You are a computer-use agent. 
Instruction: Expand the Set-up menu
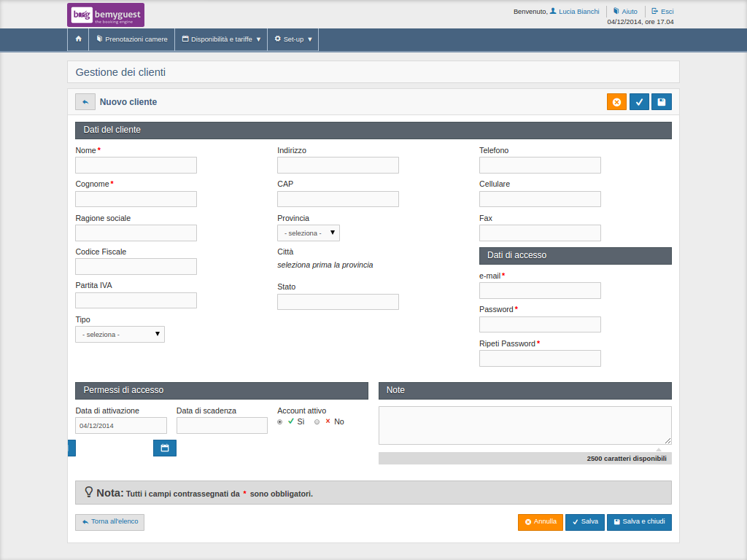coord(293,39)
